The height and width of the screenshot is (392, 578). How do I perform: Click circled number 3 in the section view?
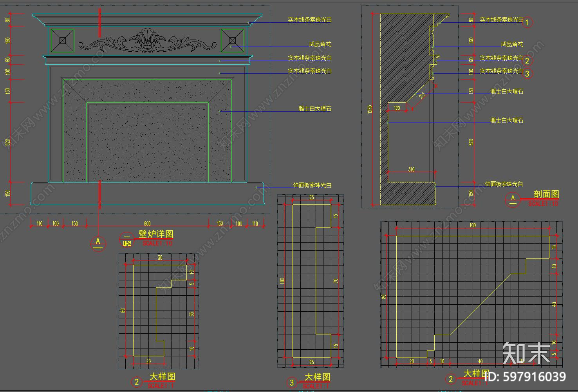[527, 73]
